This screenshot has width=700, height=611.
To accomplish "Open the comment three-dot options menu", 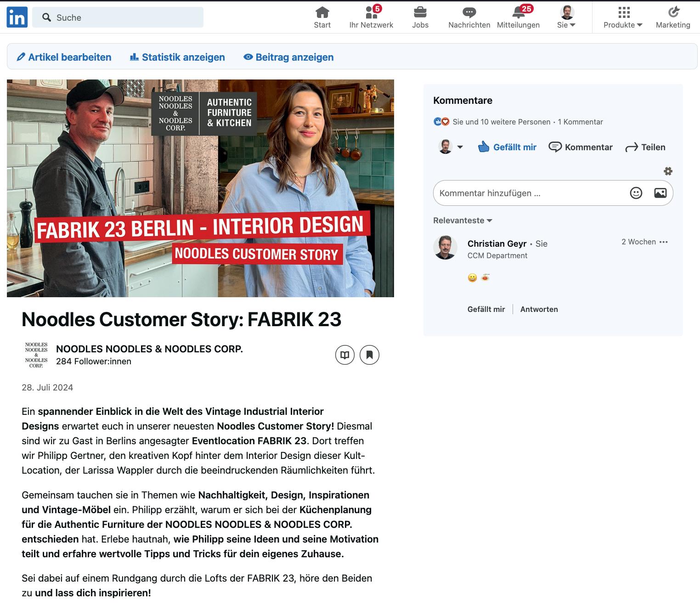I will (663, 242).
